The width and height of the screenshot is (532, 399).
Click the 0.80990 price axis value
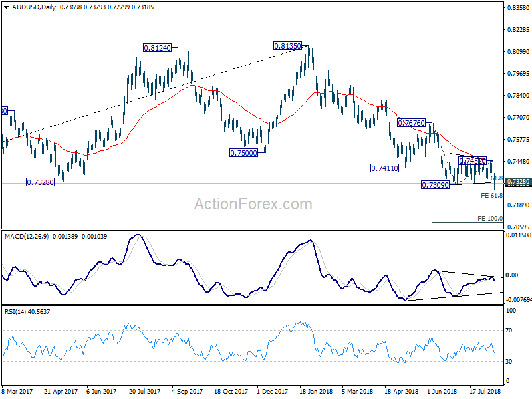[x=518, y=52]
